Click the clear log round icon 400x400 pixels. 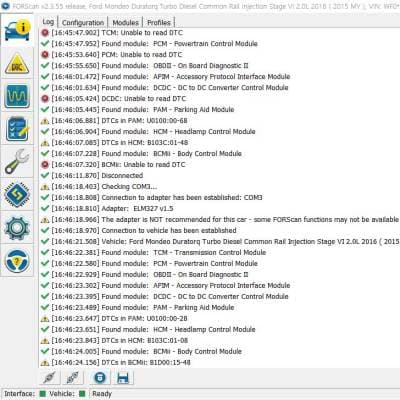(100, 378)
